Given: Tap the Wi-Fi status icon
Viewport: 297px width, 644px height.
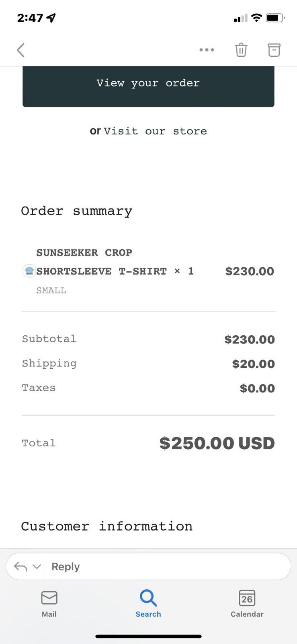Looking at the screenshot, I should click(x=256, y=18).
